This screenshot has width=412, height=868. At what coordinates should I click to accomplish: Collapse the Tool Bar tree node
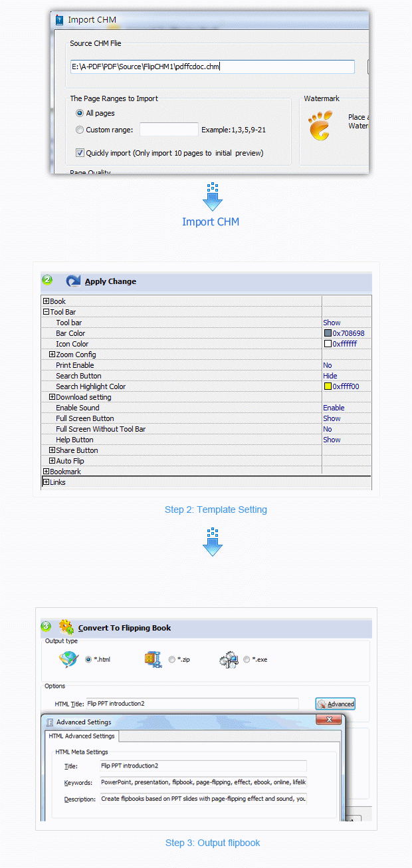point(46,312)
